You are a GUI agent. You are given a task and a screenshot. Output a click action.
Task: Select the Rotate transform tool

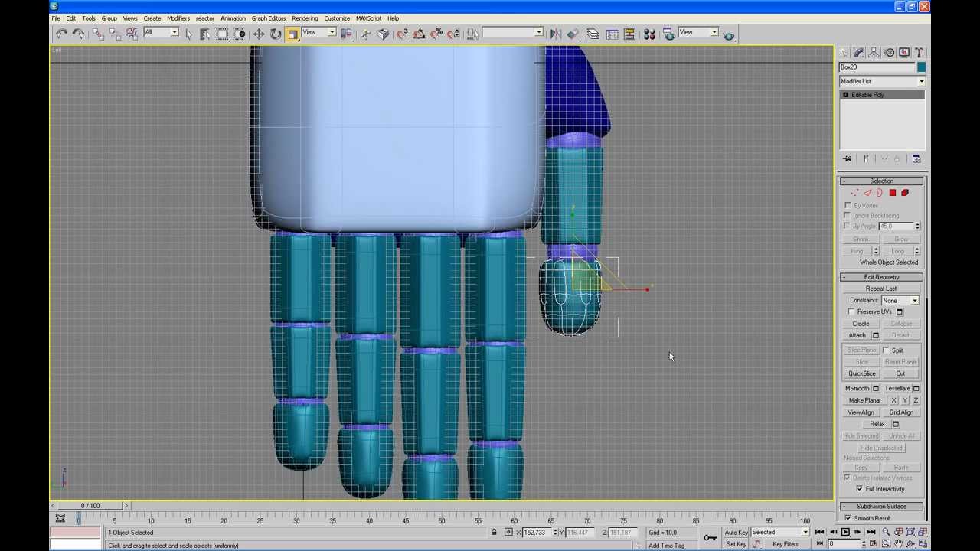[276, 34]
